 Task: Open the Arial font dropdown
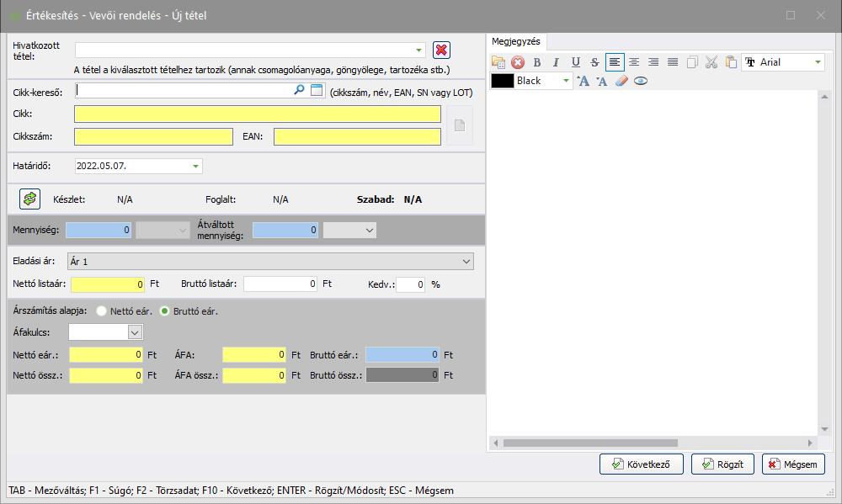818,62
